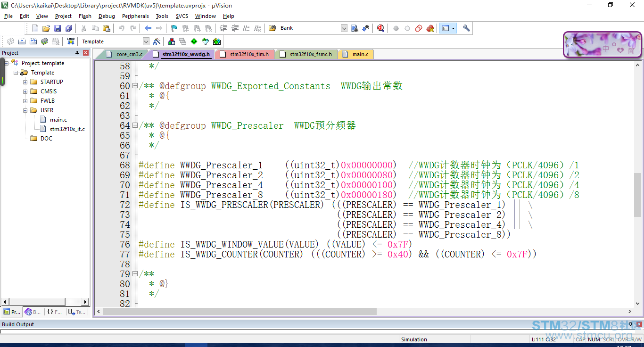Collapse the Template target node
The image size is (644, 347).
16,73
